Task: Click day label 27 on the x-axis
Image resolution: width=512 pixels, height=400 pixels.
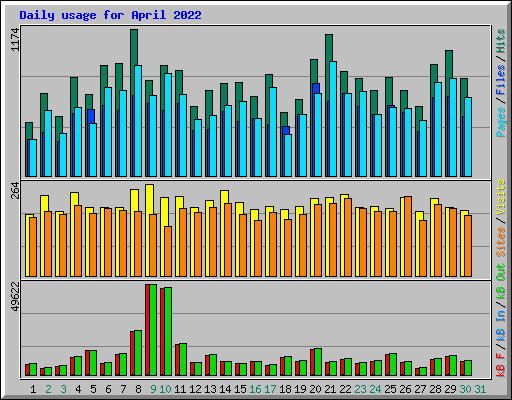Action: pos(420,389)
